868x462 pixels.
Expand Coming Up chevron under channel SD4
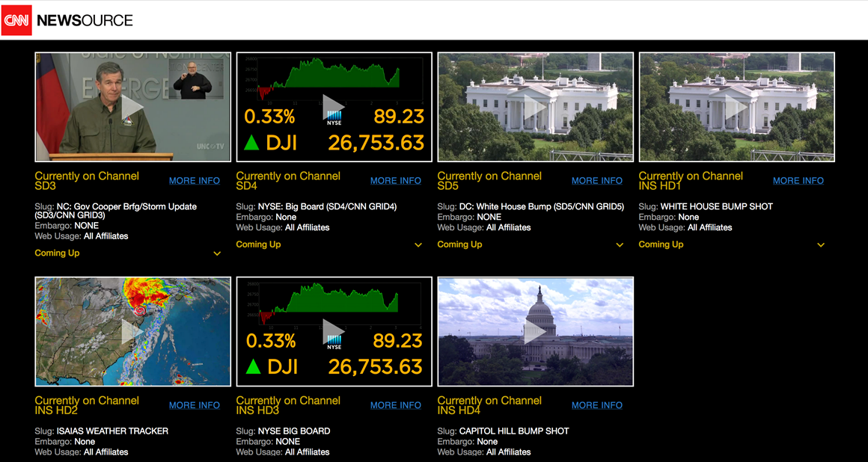click(418, 245)
